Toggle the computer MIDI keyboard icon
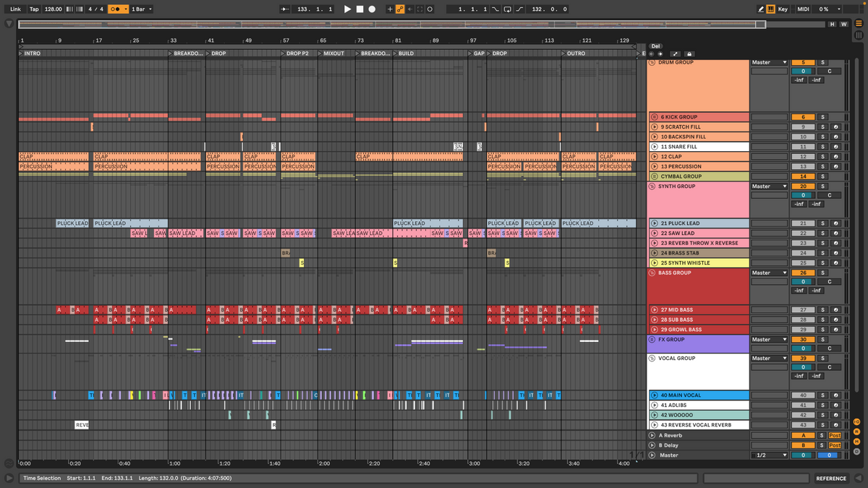 [770, 9]
